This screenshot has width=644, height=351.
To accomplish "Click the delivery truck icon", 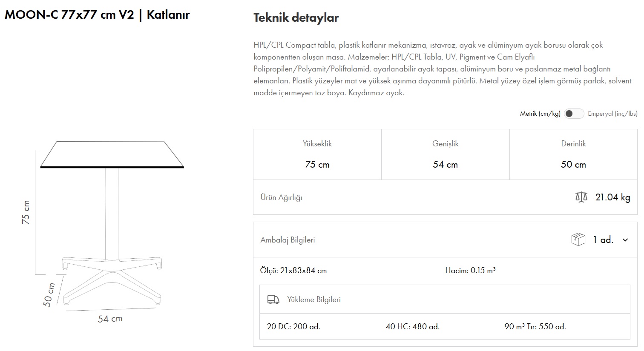I will coord(273,300).
